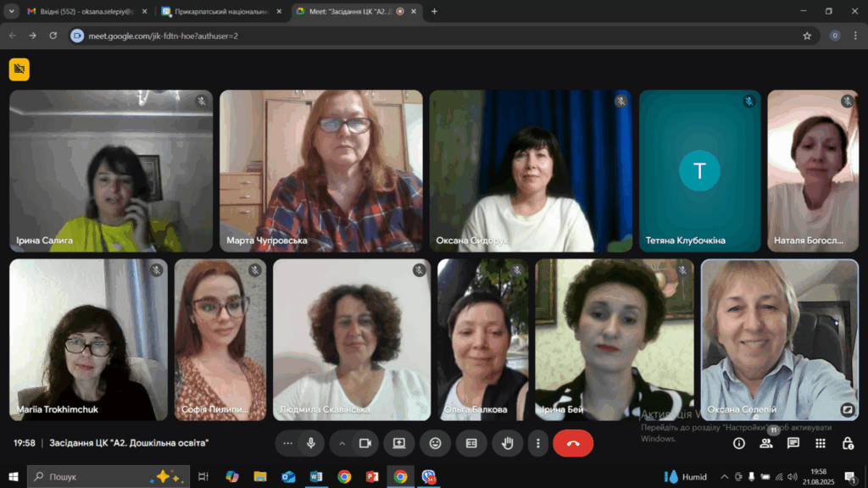Switch to the Gmail inbox tab

click(83, 12)
